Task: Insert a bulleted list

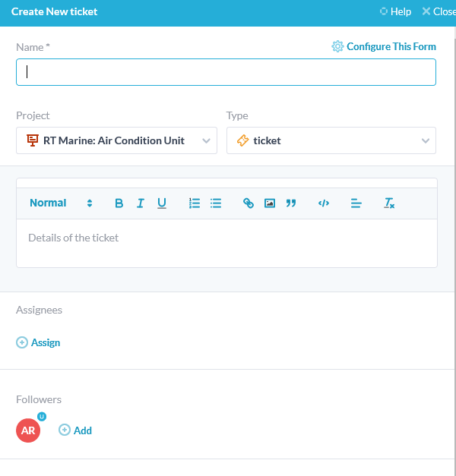Action: pyautogui.click(x=216, y=203)
